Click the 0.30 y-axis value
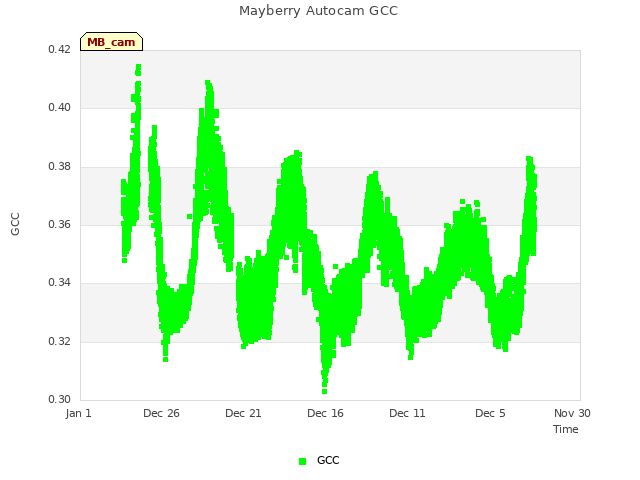The height and width of the screenshot is (480, 640). tap(60, 399)
